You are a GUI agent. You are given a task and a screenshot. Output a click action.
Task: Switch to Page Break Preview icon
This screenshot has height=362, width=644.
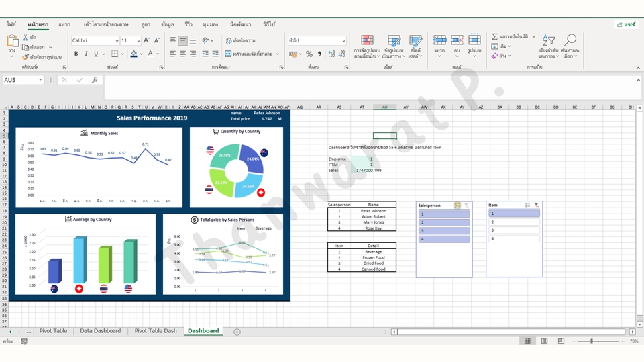pos(561,341)
